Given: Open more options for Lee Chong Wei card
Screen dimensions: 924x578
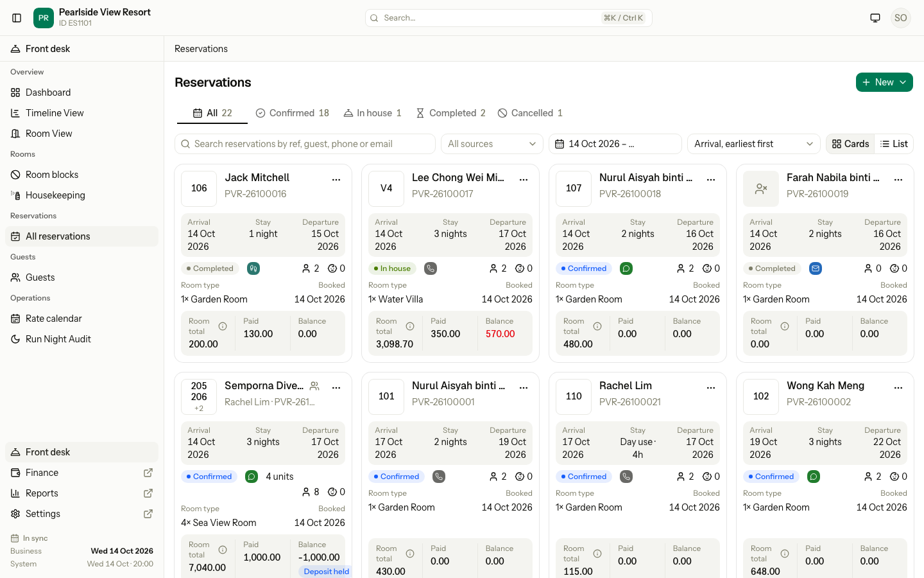Looking at the screenshot, I should [x=524, y=180].
